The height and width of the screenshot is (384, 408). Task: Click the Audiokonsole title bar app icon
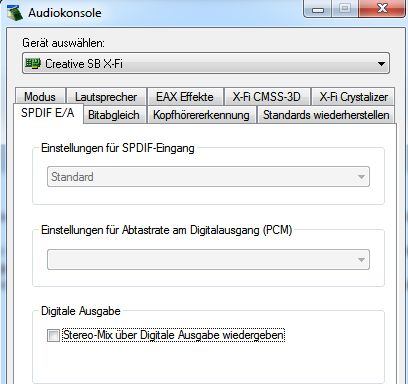tap(15, 12)
